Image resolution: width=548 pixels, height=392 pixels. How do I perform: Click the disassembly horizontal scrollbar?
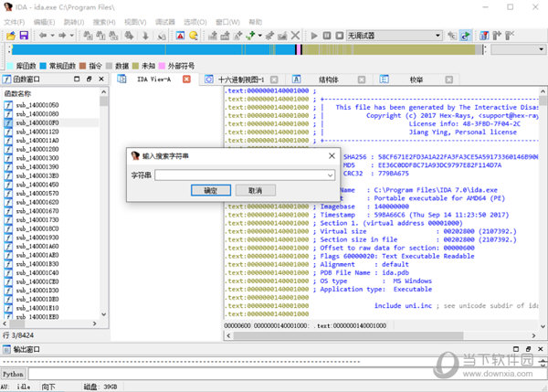[x=349, y=335]
